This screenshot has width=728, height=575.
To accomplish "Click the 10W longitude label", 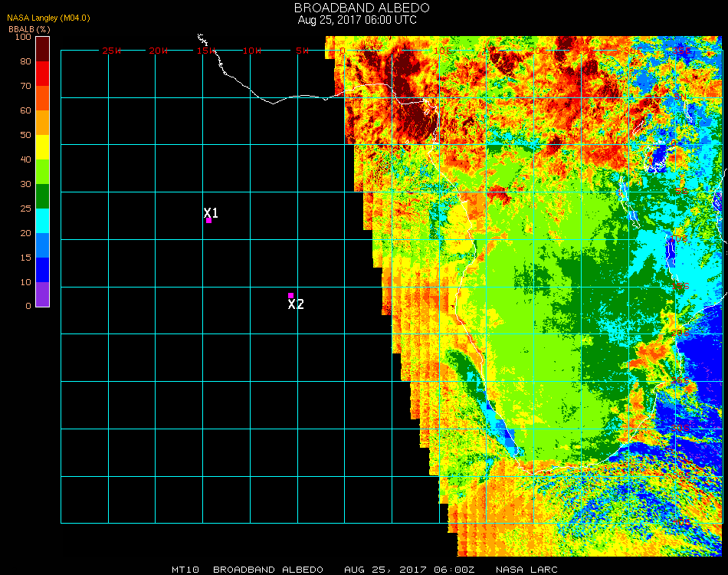I will [x=252, y=51].
